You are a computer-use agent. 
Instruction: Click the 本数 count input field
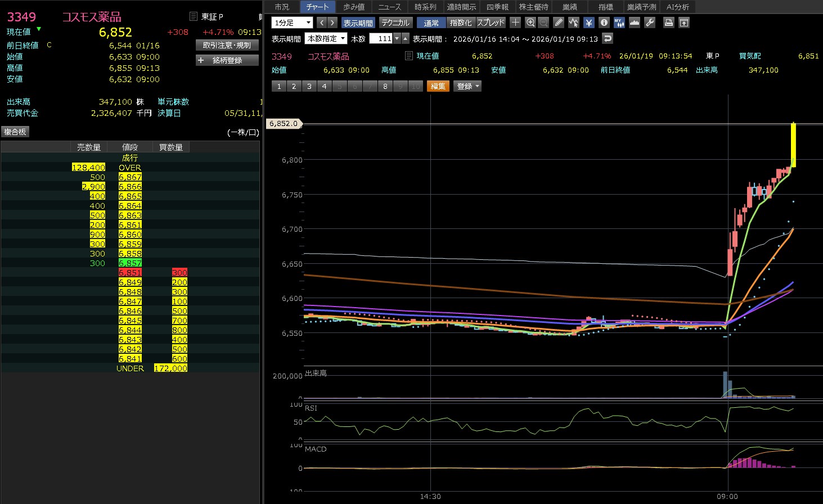(381, 38)
